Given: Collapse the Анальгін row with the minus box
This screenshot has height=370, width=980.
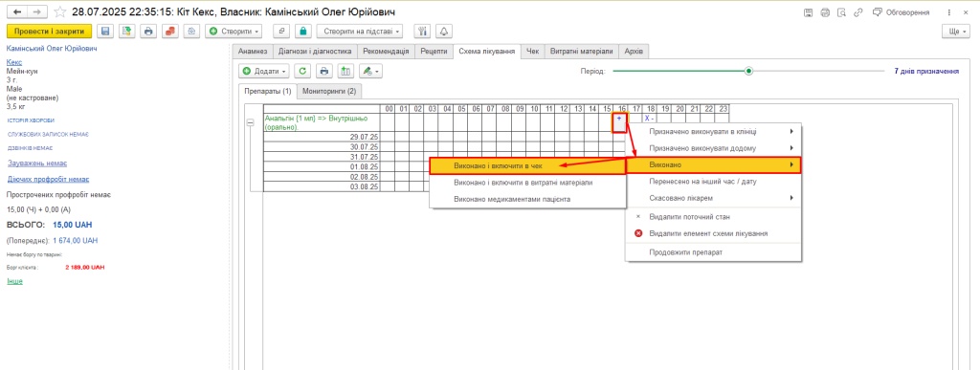Looking at the screenshot, I should (x=250, y=123).
